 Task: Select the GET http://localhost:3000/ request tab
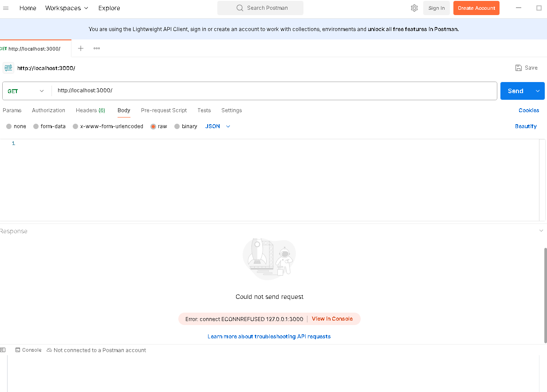[35, 48]
